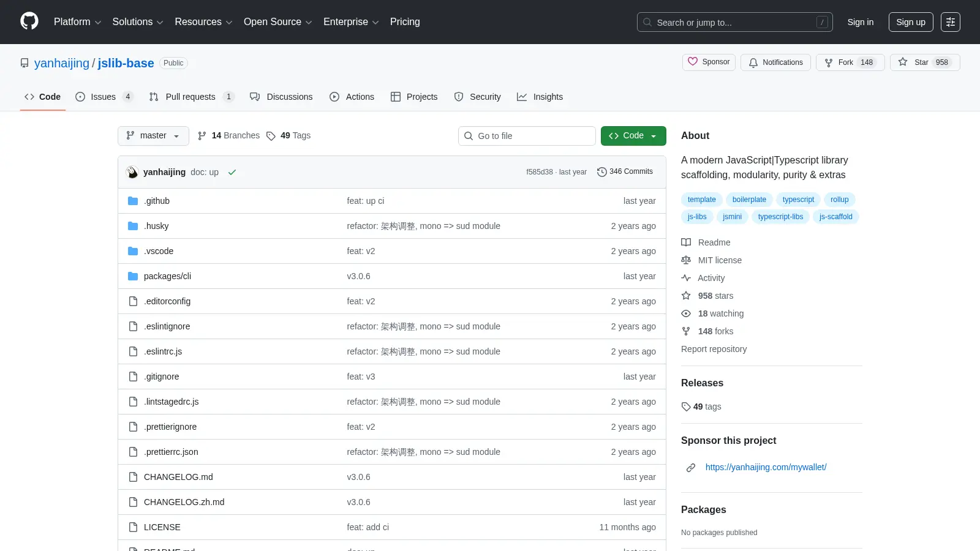
Task: Click the repository icon beside yanhaijing
Action: tap(24, 63)
